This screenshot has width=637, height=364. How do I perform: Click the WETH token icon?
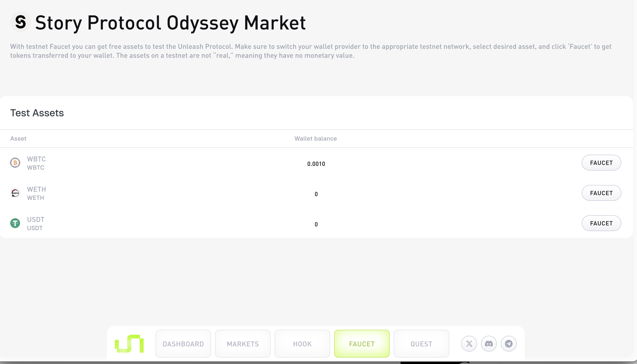15,193
